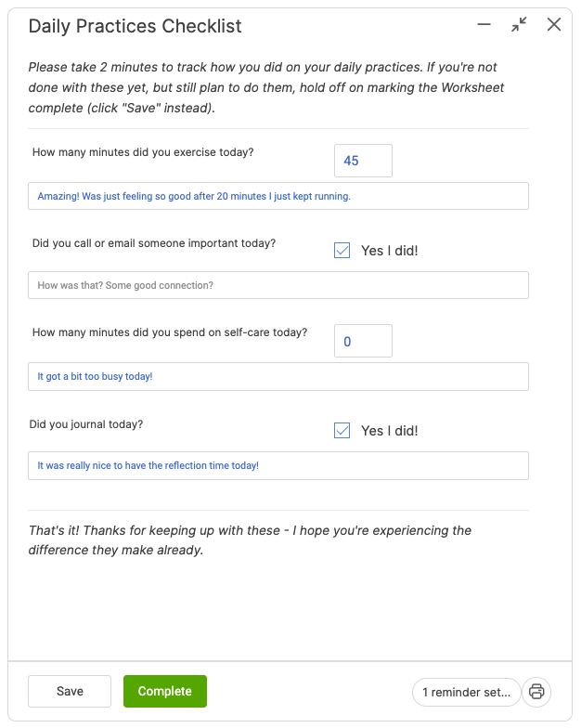Click "Yes I did!" label beside call question
The height and width of the screenshot is (728, 581).
(x=389, y=251)
